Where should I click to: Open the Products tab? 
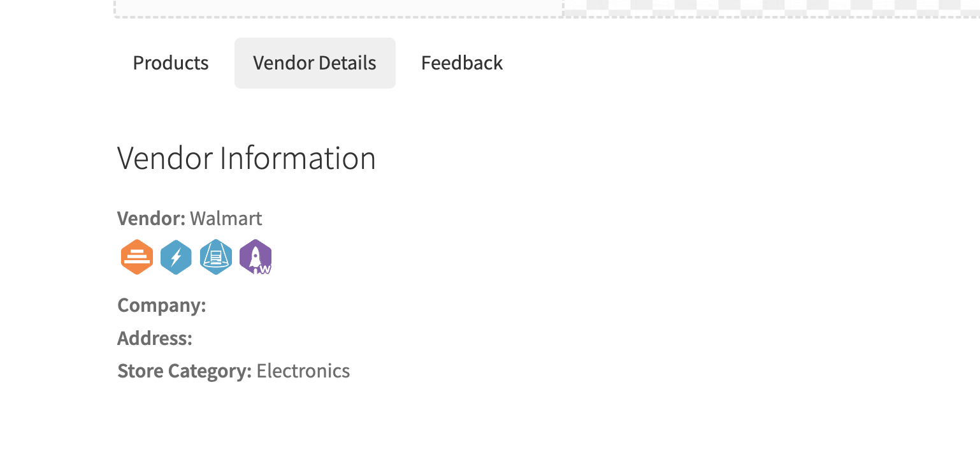171,63
